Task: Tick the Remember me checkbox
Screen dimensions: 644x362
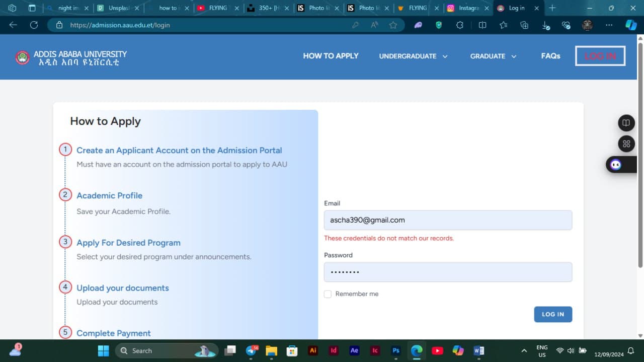Action: click(328, 294)
